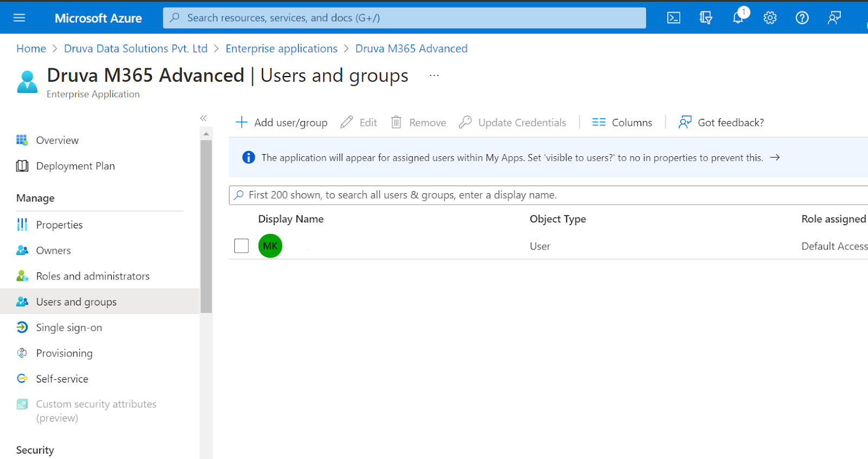Click Add user/group button
Viewport: 868px width, 459px height.
(x=282, y=123)
